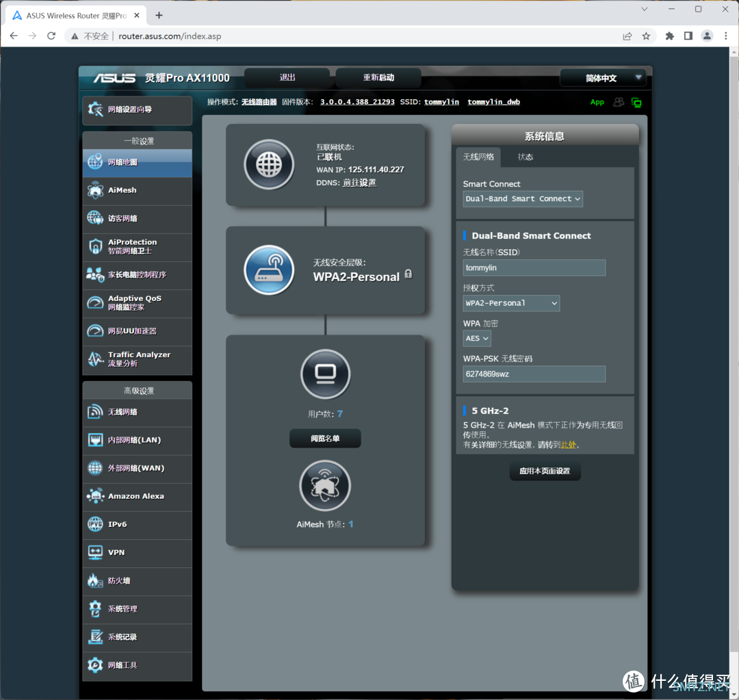Open the WPA encryption AES dropdown
The height and width of the screenshot is (700, 739).
tap(477, 339)
